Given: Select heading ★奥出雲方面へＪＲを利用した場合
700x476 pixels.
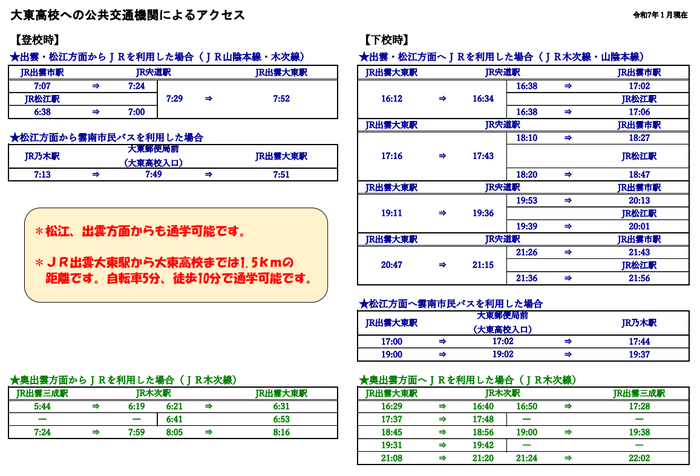Looking at the screenshot, I should click(x=467, y=380).
